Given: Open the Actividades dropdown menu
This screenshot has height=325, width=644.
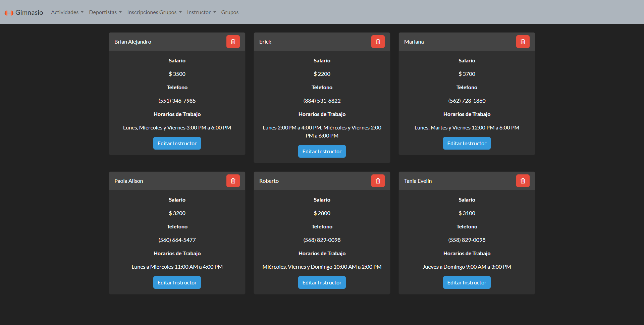Looking at the screenshot, I should point(67,12).
